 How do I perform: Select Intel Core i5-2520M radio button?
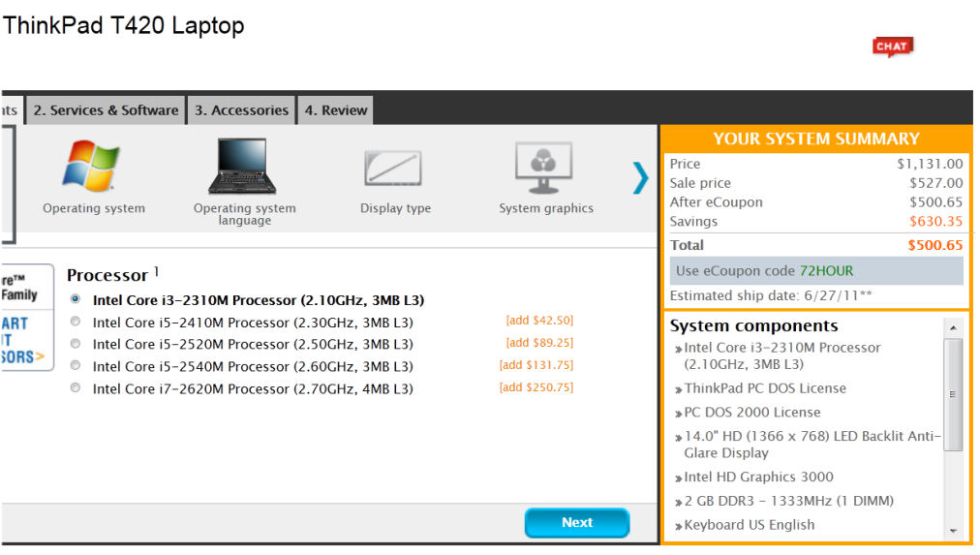[76, 344]
